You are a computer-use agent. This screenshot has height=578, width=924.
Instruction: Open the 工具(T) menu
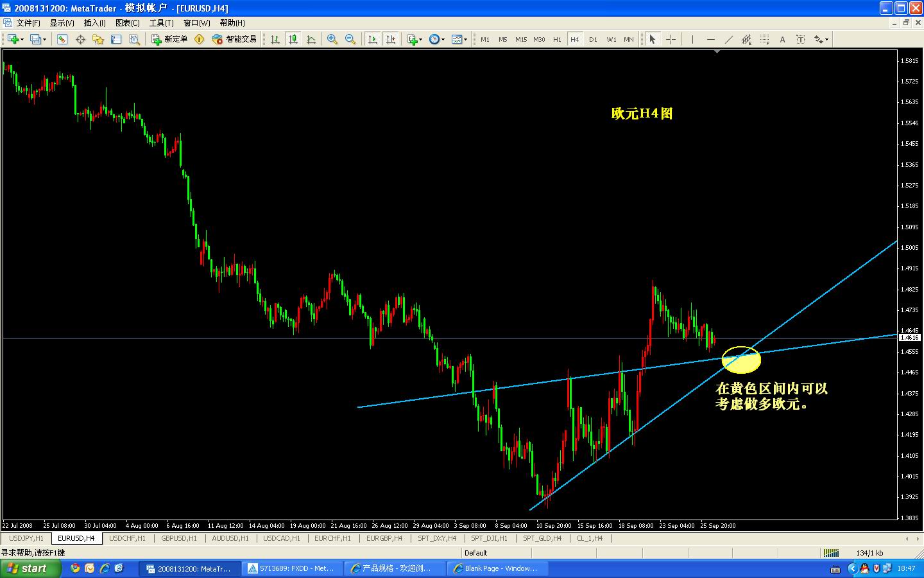click(x=161, y=22)
